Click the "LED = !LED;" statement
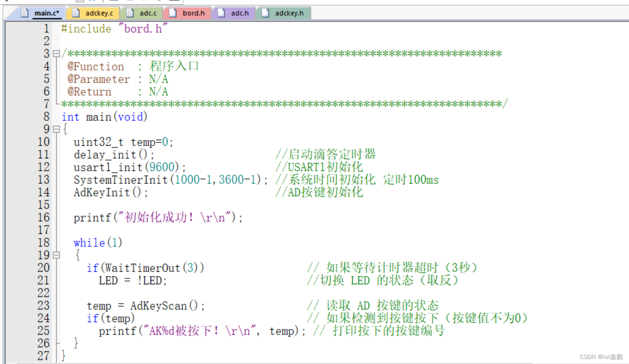 click(x=133, y=280)
